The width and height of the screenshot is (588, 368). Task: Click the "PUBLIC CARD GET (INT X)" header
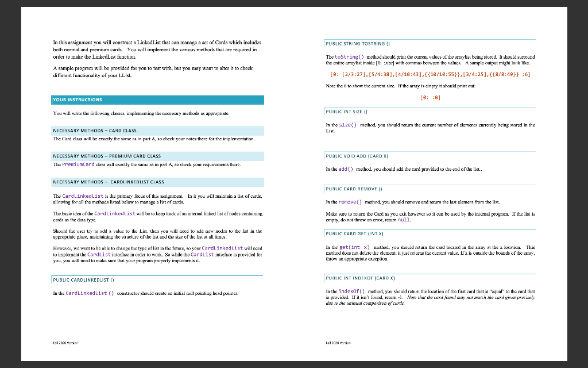click(356, 233)
